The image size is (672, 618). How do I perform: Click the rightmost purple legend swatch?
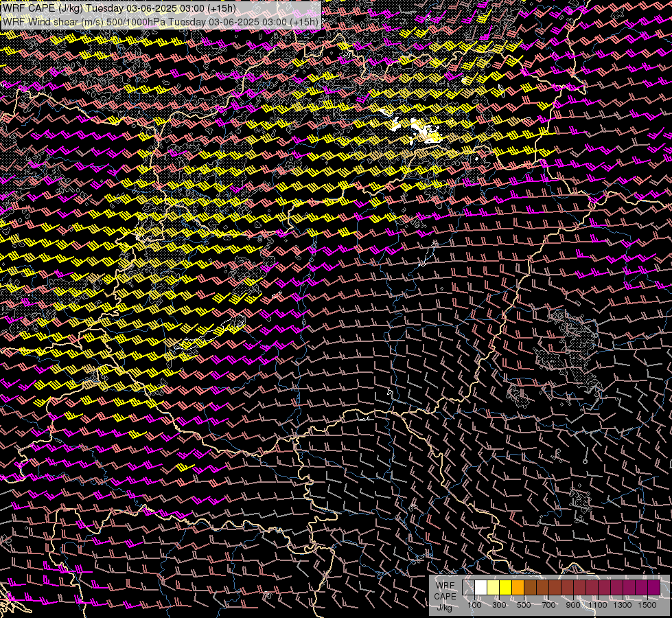pos(654,588)
